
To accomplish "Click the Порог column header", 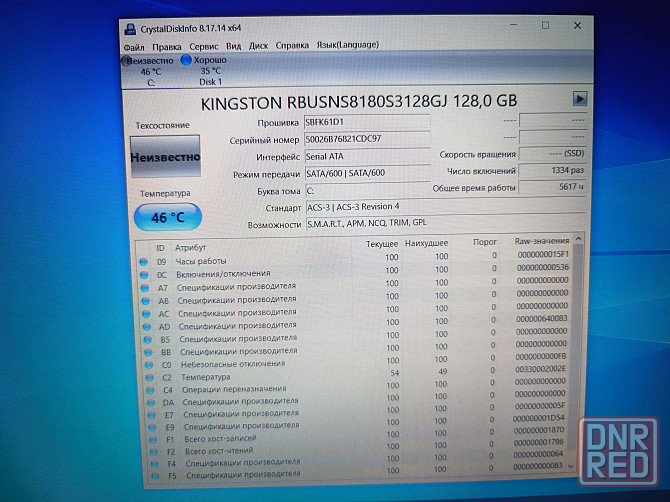I will (485, 242).
